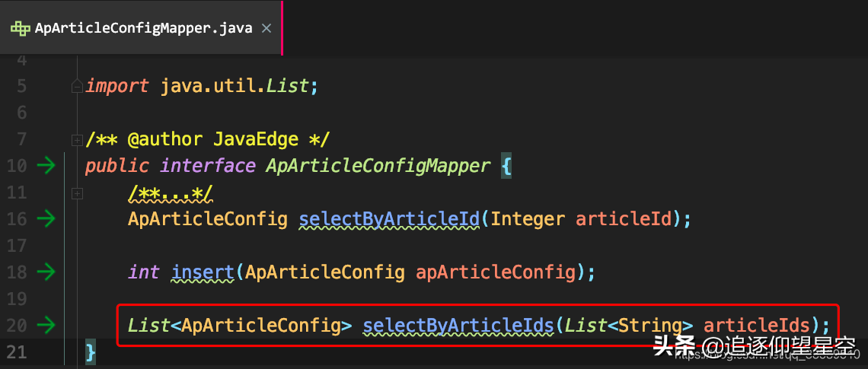Click the navigation gutter arrow on line 18

point(46,272)
